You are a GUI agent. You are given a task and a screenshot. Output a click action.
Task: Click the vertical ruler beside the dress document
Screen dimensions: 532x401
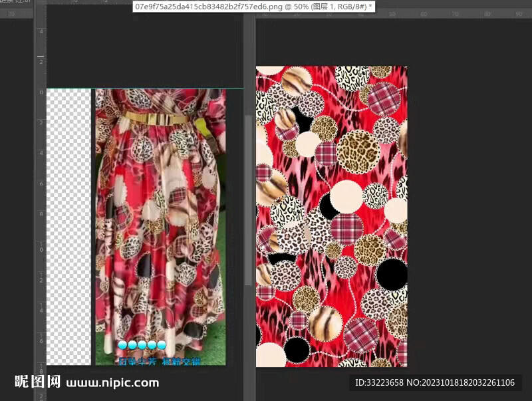[x=41, y=200]
